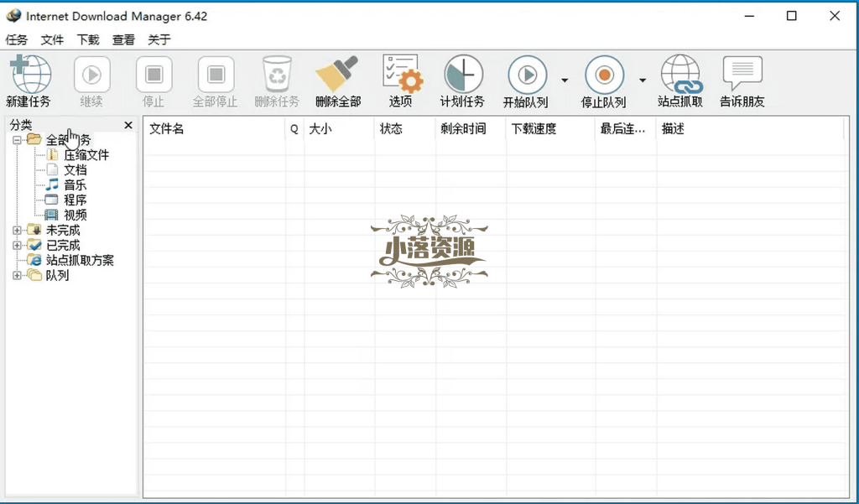Click the 压缩文件 archive icon
859x504 pixels.
point(52,155)
